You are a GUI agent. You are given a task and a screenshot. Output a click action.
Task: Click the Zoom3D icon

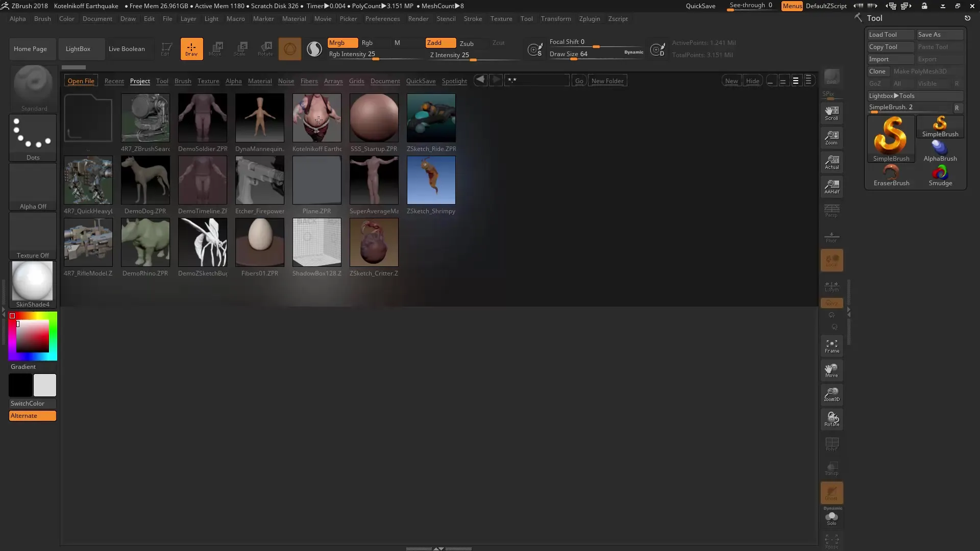(831, 394)
